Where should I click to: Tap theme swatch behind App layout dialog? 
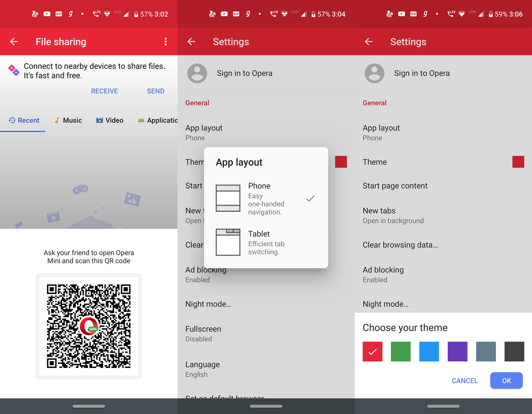(x=341, y=162)
